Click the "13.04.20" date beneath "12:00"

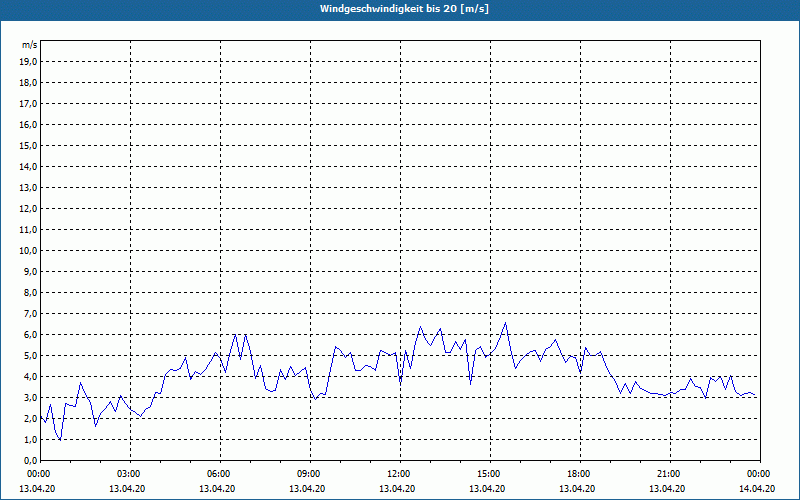point(397,489)
